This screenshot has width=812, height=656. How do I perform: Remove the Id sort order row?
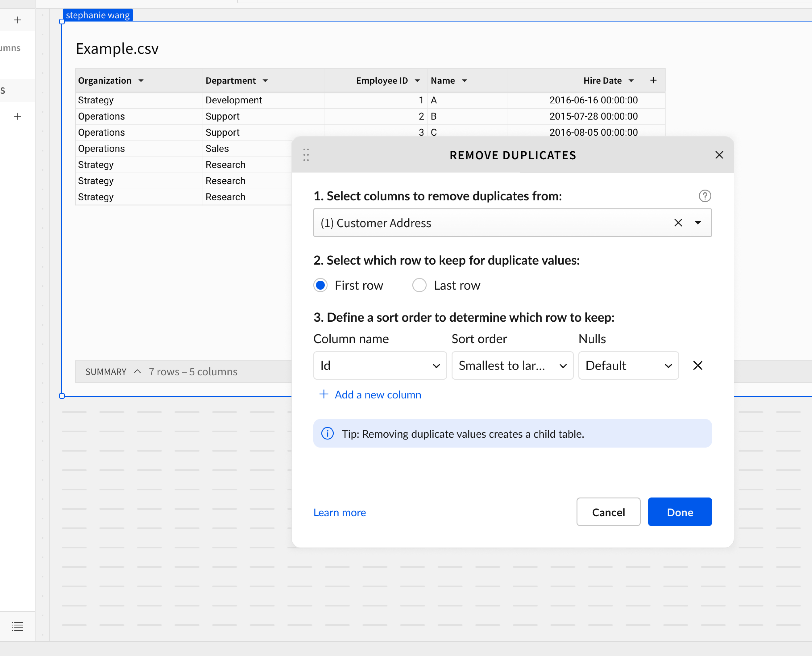(x=697, y=365)
